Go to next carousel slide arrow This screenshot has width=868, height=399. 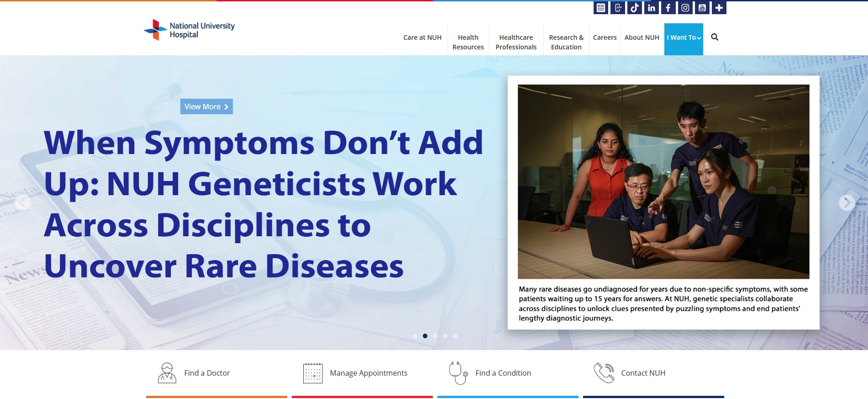(x=847, y=202)
